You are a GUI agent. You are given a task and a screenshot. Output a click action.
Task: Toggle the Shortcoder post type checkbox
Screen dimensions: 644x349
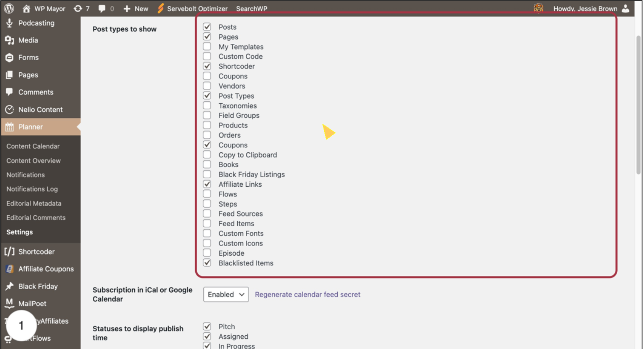click(x=207, y=66)
